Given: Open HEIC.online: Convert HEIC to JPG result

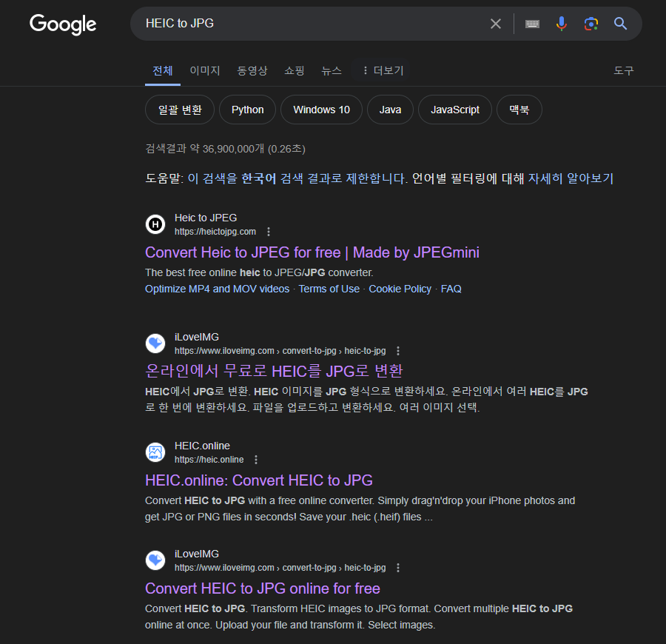Looking at the screenshot, I should (259, 480).
